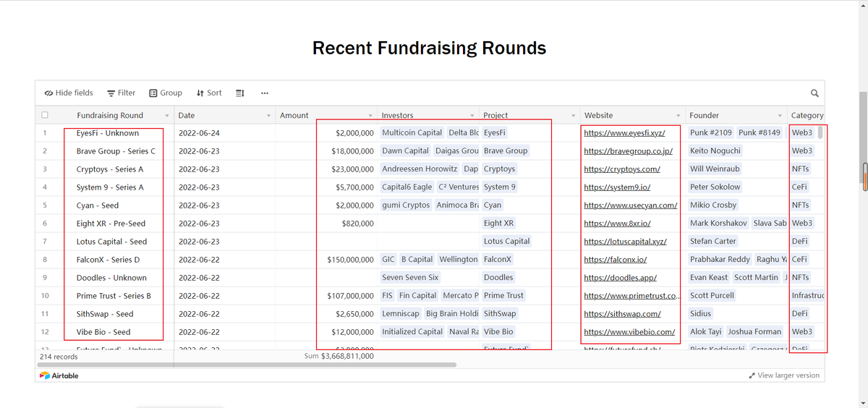
Task: Click the Keito Noguchi founder tag
Action: (715, 151)
